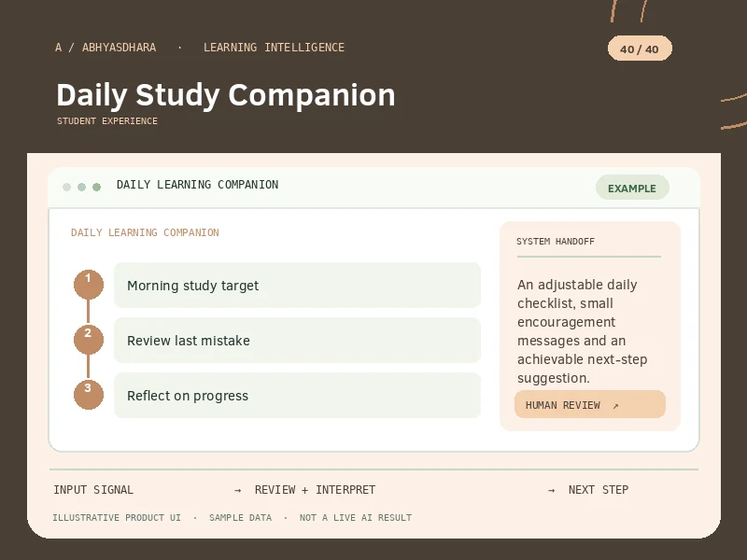The width and height of the screenshot is (747, 560).
Task: Click the STUDENT EXPERIENCE subtitle
Action: pos(107,121)
